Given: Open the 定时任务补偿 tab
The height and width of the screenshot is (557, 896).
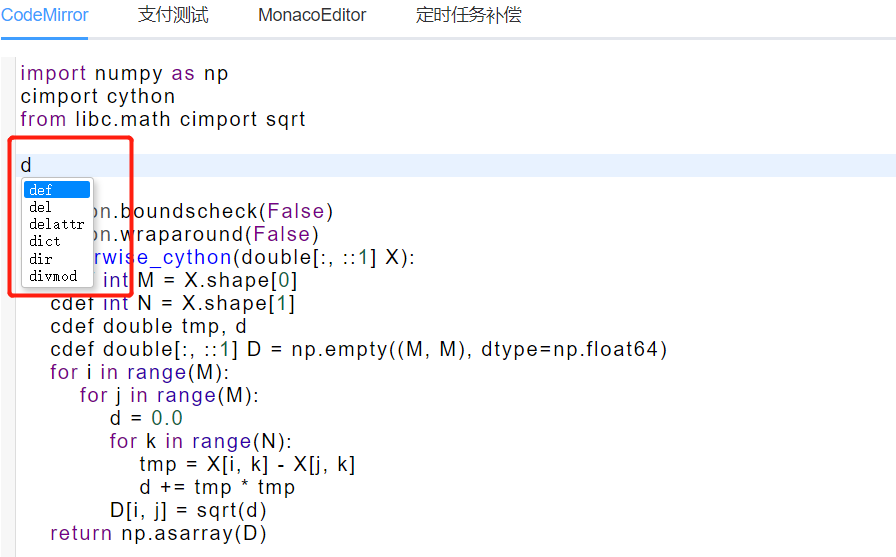Looking at the screenshot, I should pyautogui.click(x=469, y=15).
